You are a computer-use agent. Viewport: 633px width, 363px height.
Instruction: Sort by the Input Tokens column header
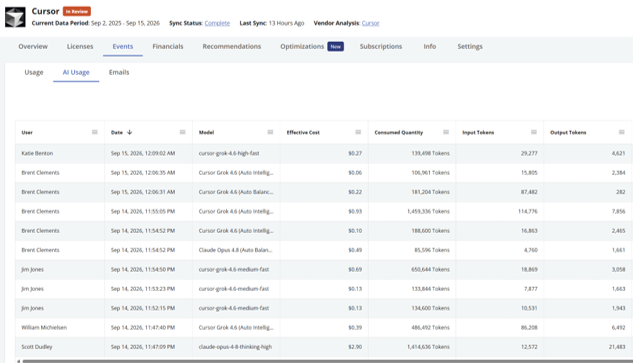pyautogui.click(x=478, y=132)
